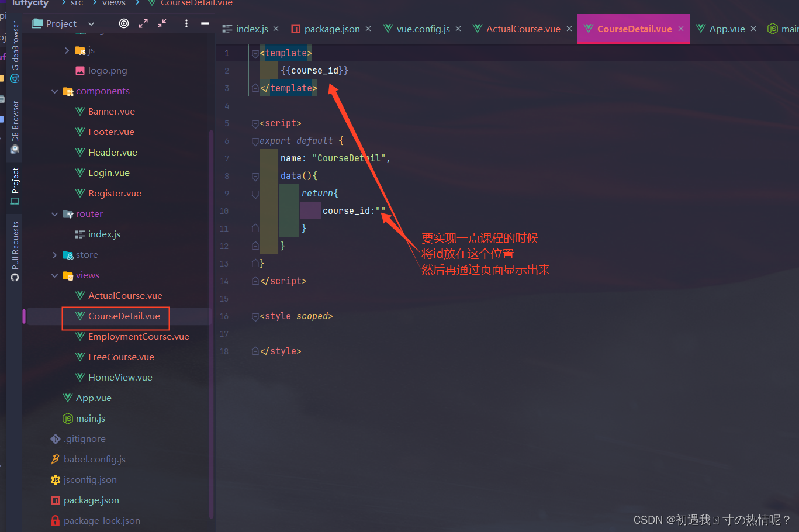Image resolution: width=799 pixels, height=532 pixels.
Task: Collapse the router folder
Action: click(55, 214)
